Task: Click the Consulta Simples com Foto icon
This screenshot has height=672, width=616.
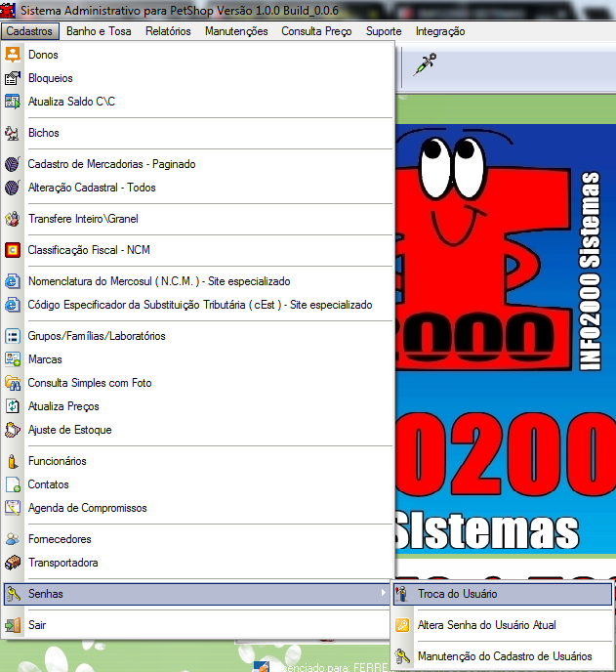Action: [13, 383]
